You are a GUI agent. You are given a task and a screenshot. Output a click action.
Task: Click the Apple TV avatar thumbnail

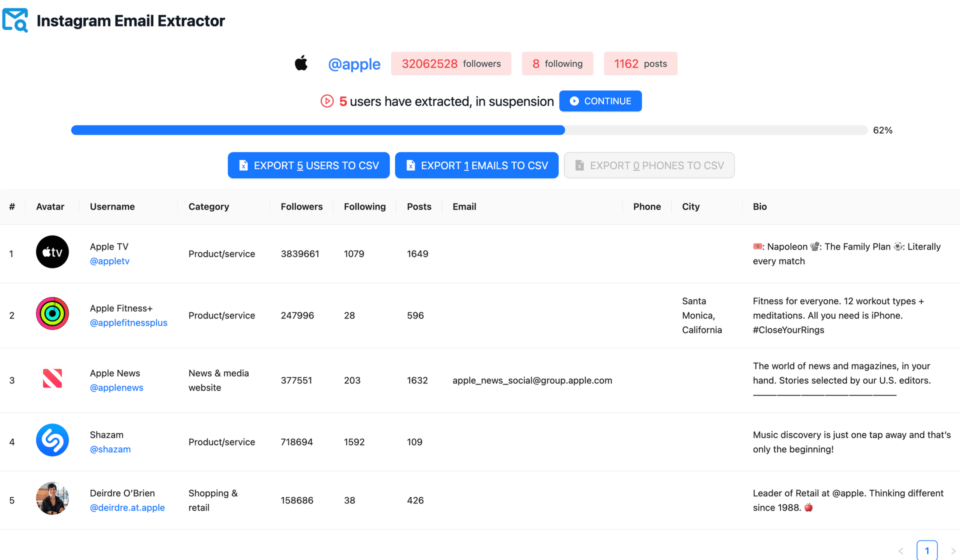52,252
